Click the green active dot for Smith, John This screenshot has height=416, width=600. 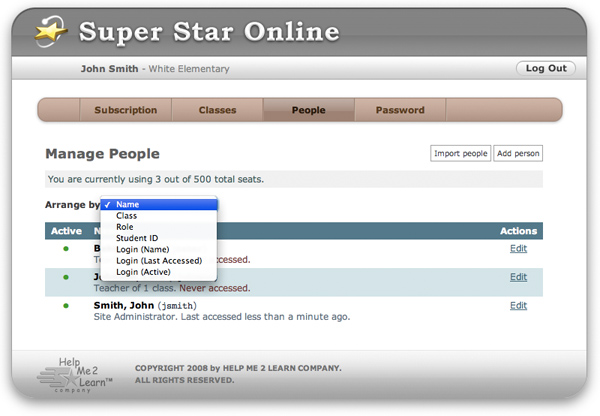[x=66, y=306]
